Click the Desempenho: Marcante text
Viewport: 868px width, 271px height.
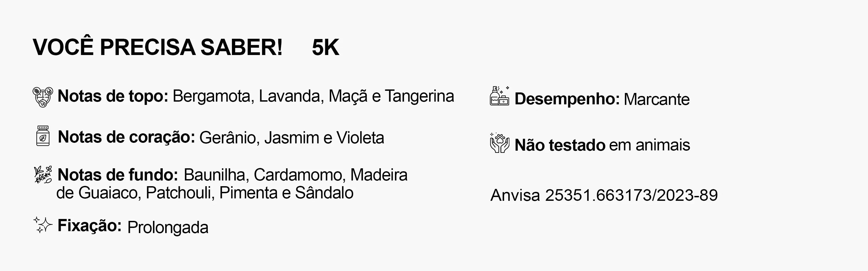tap(602, 99)
